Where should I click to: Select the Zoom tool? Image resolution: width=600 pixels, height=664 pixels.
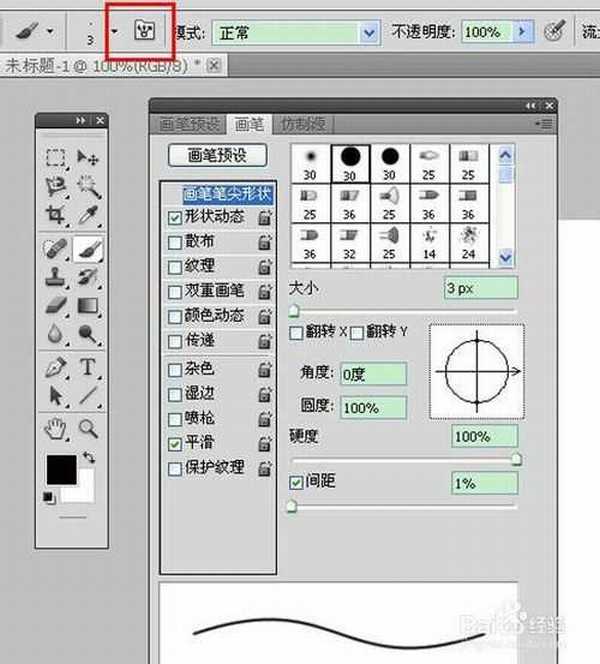[x=88, y=429]
